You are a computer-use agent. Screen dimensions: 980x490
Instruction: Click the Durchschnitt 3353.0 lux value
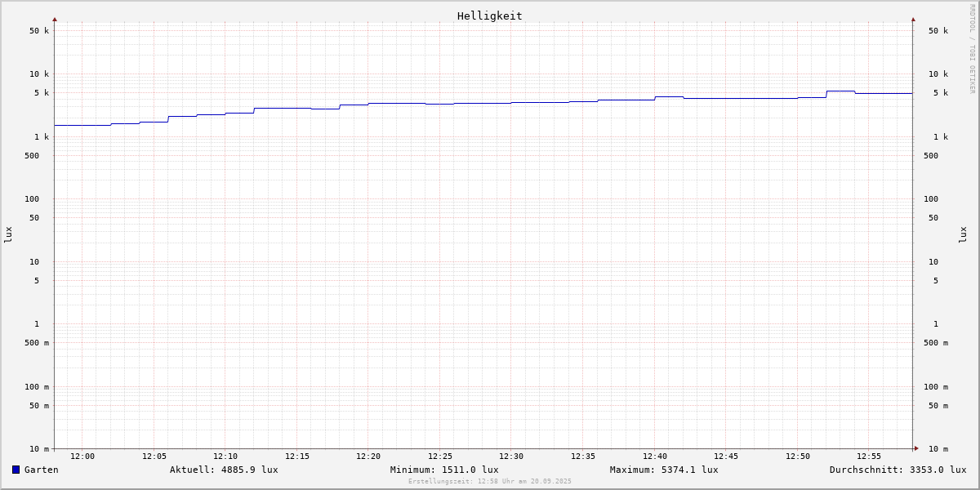898,470
